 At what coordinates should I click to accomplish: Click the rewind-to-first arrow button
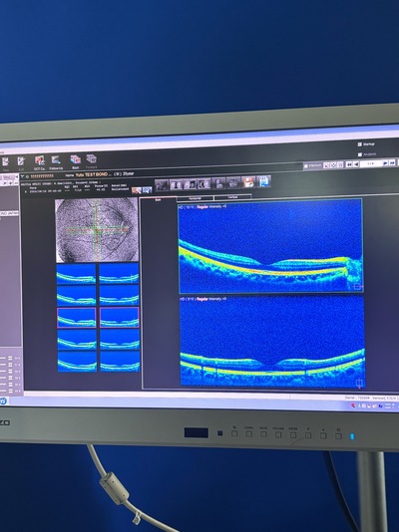(349, 164)
